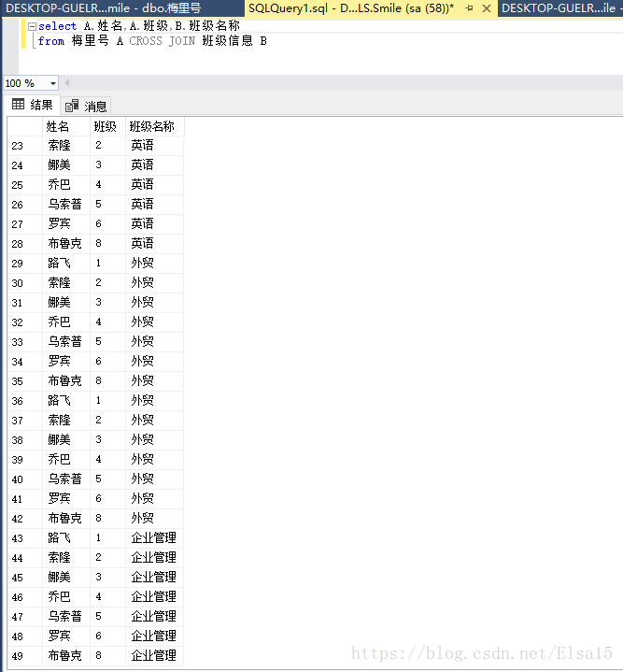Select row header 23
This screenshot has height=672, width=623.
tap(25, 146)
